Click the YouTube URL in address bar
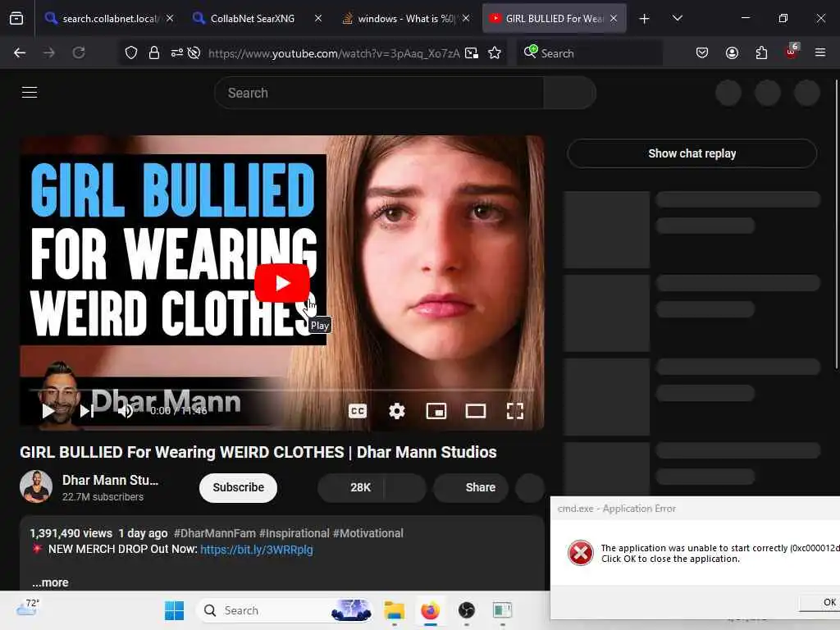The width and height of the screenshot is (840, 630). (333, 53)
